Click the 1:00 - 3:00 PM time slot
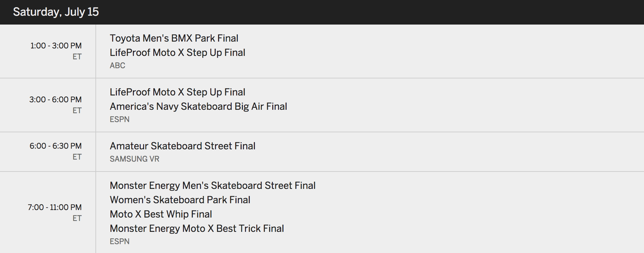Viewport: 644px width, 253px height. pyautogui.click(x=56, y=46)
